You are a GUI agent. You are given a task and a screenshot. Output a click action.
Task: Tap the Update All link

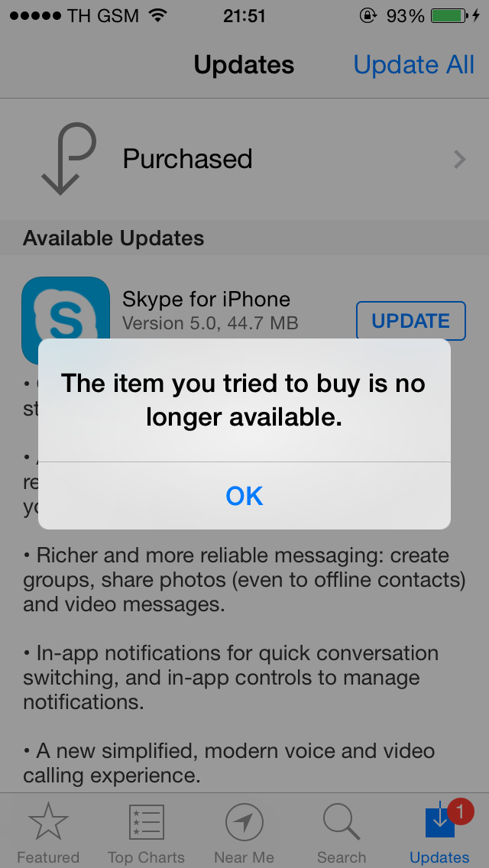coord(413,65)
